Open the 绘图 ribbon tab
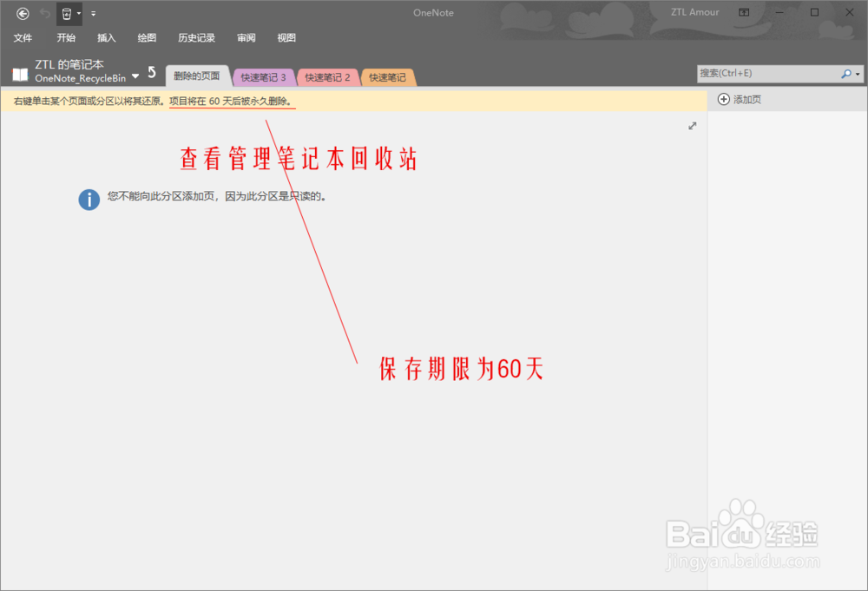The height and width of the screenshot is (591, 868). (147, 37)
